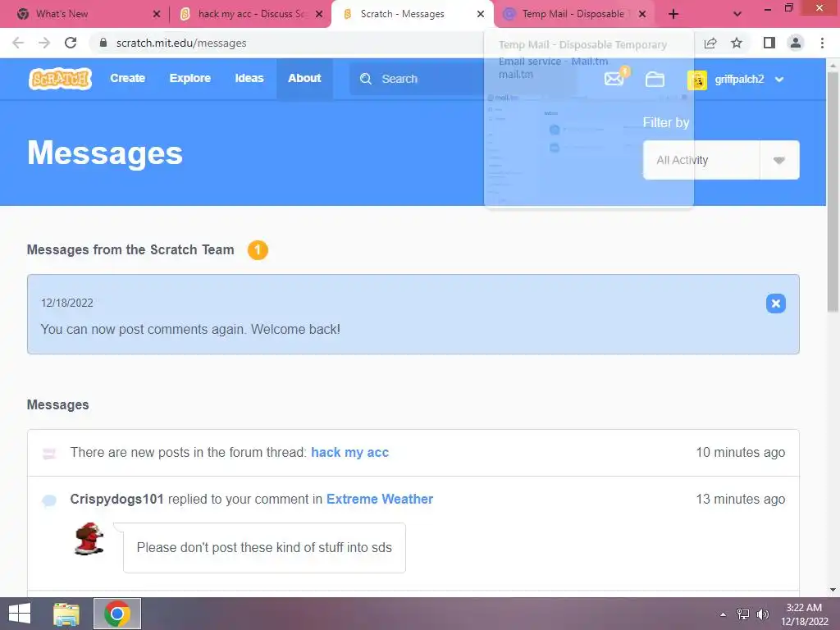Close the hack my acc tab
The image size is (840, 630).
point(319,14)
